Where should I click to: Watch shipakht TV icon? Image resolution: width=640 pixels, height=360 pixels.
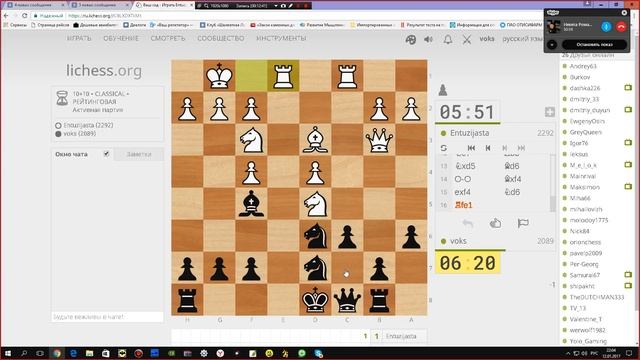coord(628,286)
